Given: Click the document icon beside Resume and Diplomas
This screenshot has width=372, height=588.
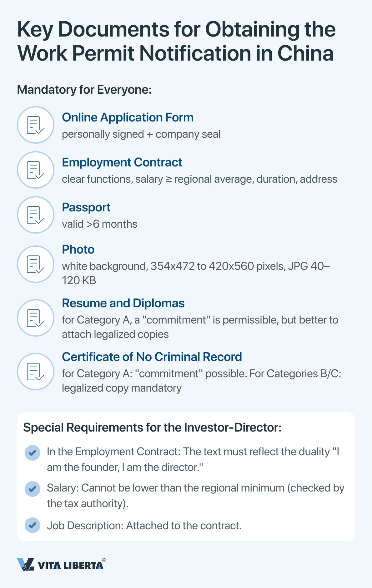Looking at the screenshot, I should click(x=36, y=318).
